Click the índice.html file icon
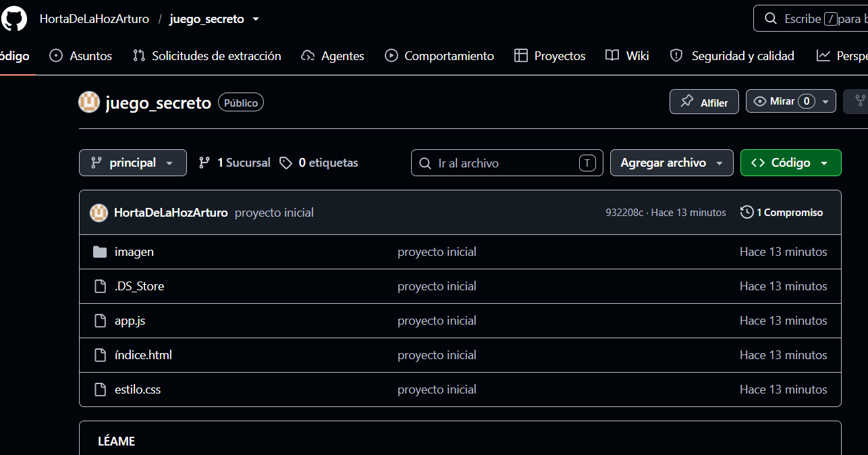868x455 pixels. tap(100, 355)
